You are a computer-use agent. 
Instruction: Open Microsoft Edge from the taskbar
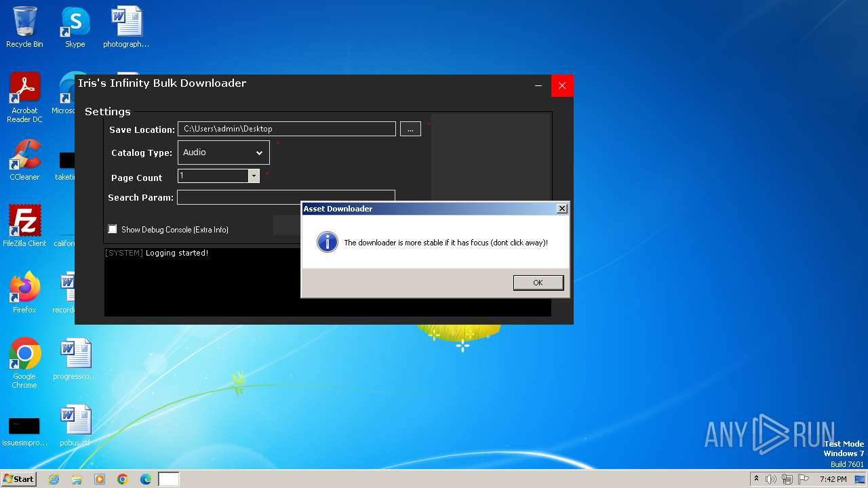(146, 479)
